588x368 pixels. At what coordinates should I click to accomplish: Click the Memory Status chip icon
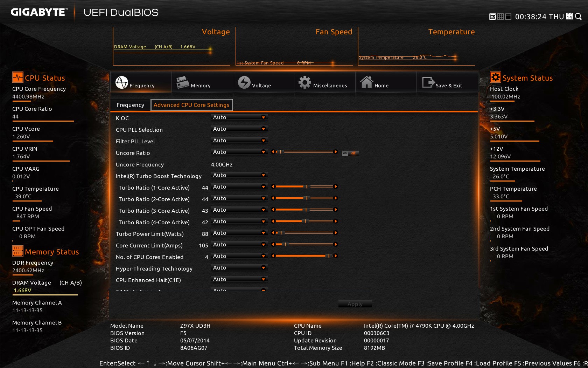point(17,251)
